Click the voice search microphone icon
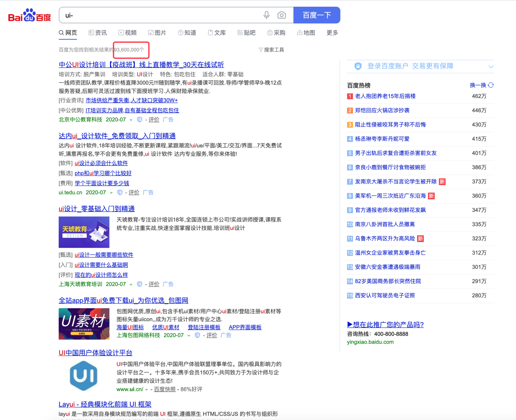This screenshot has width=516, height=420. click(x=266, y=15)
